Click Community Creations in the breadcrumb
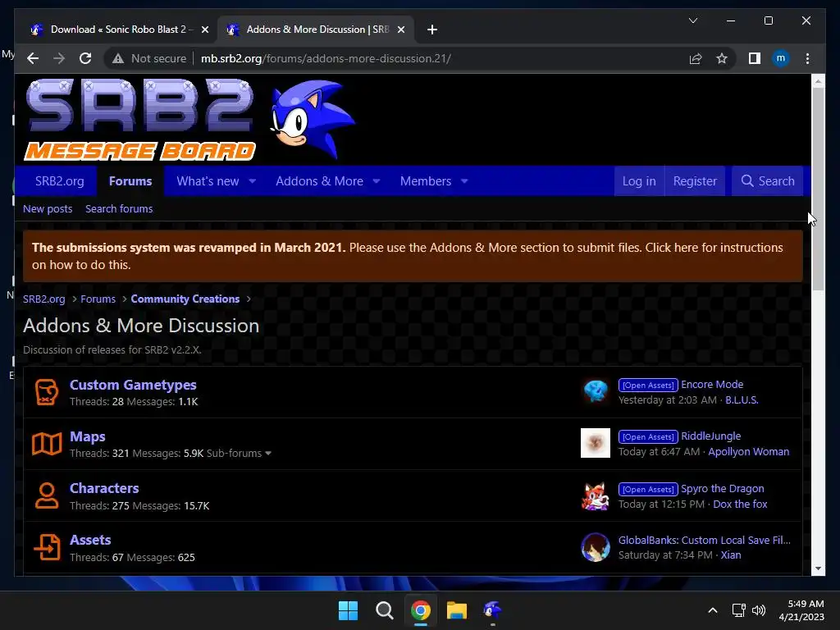The image size is (840, 630). click(x=185, y=299)
